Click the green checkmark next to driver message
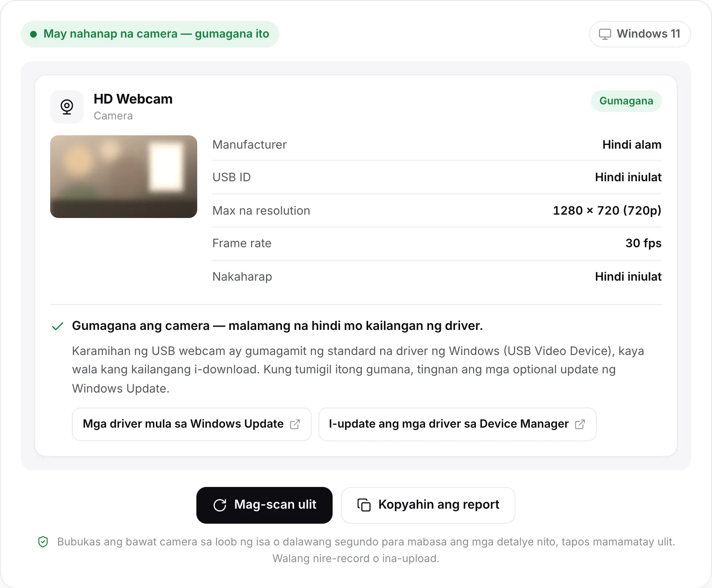 (x=58, y=326)
